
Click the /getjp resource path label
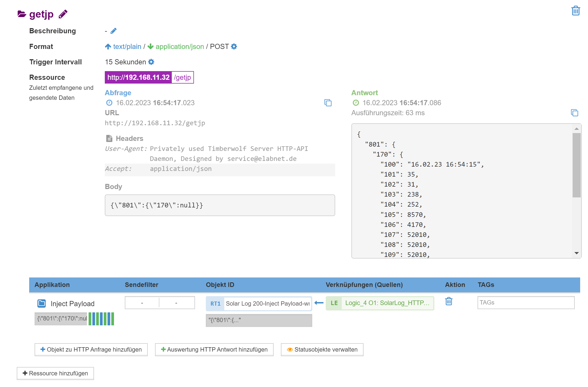coord(183,77)
